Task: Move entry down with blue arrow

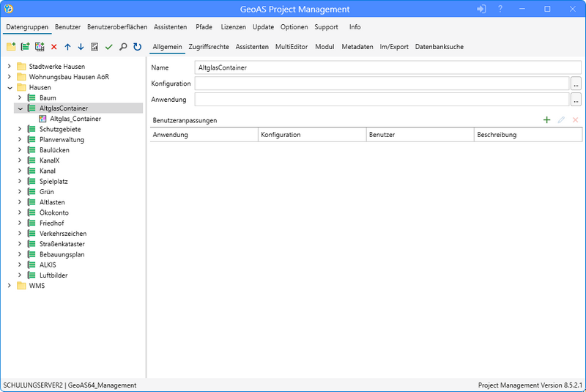Action: (x=81, y=47)
